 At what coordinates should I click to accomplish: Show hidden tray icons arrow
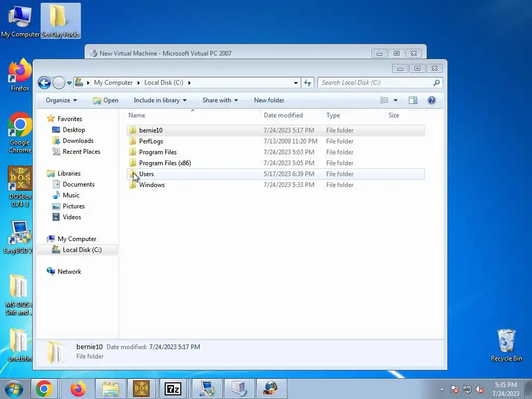click(442, 389)
